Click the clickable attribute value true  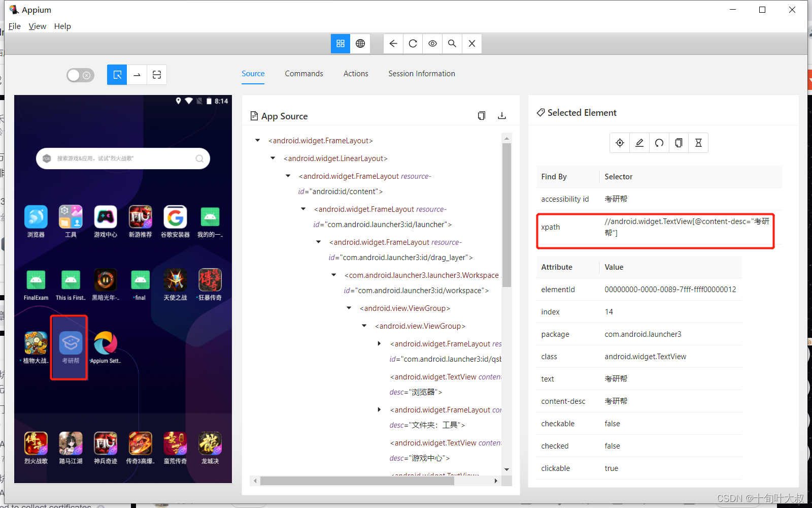(x=612, y=468)
